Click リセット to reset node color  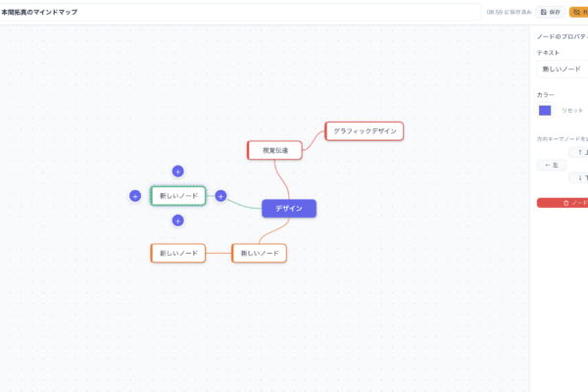coord(572,111)
